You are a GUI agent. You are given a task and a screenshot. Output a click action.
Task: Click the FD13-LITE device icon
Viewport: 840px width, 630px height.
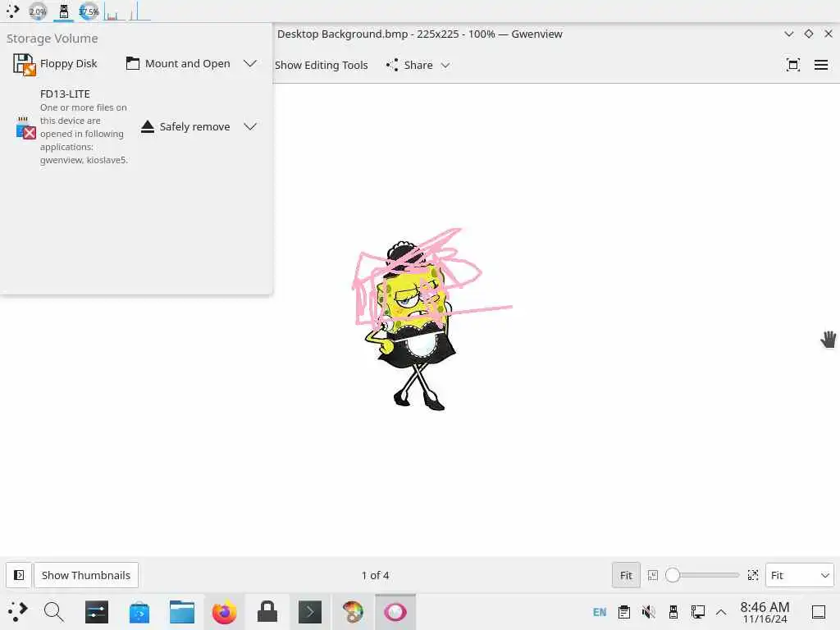pyautogui.click(x=25, y=128)
